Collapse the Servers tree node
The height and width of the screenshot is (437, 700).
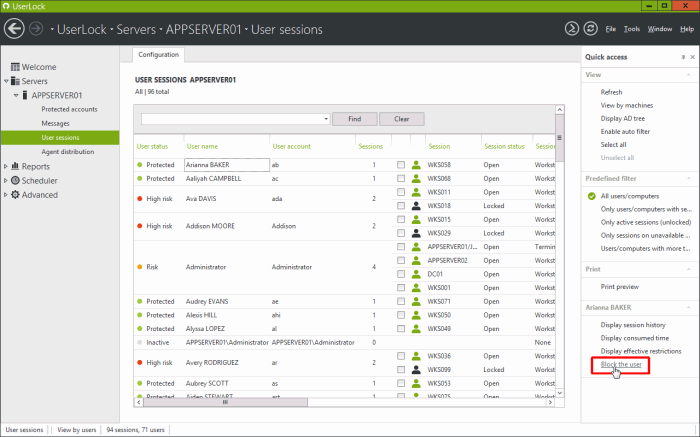[x=6, y=81]
